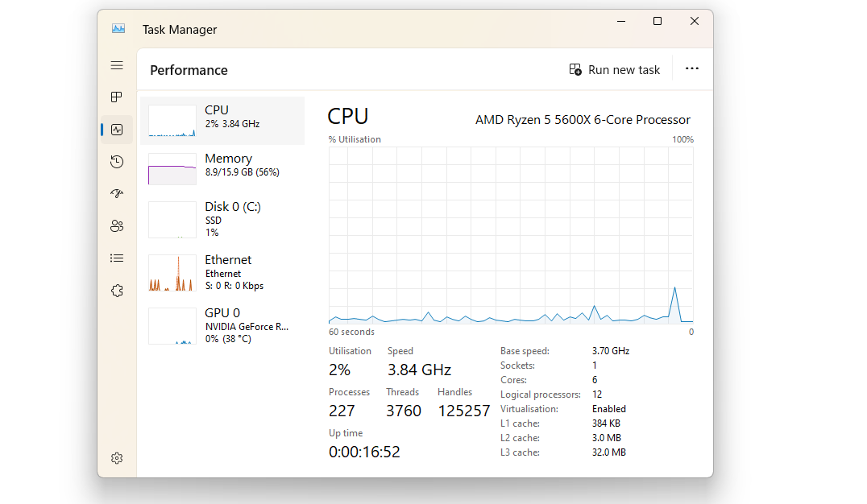Open the Processes page from the sidebar

tap(117, 97)
